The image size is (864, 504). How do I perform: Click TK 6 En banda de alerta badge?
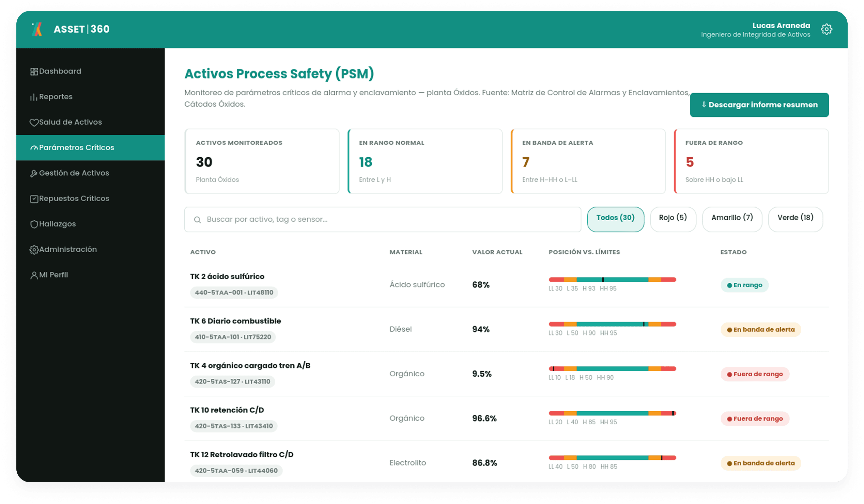click(760, 330)
